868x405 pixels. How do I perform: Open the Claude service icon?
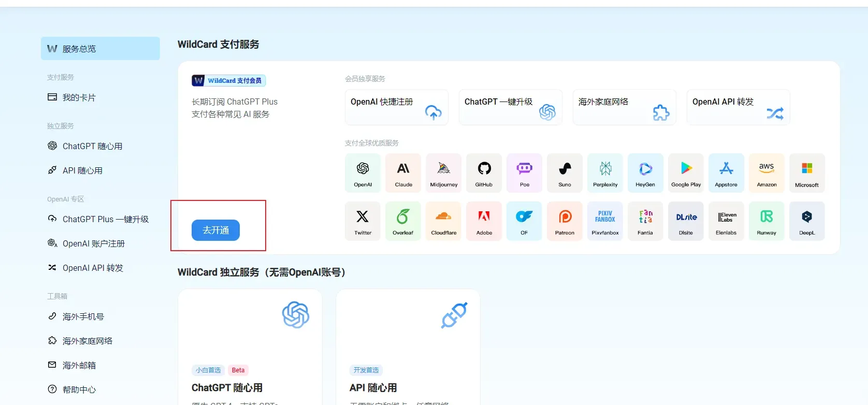tap(403, 173)
